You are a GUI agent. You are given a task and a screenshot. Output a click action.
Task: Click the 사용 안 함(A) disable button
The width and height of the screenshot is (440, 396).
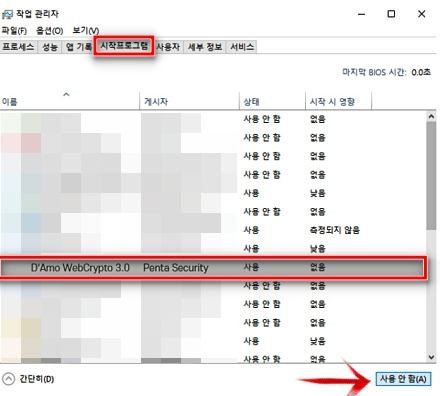[x=403, y=379]
